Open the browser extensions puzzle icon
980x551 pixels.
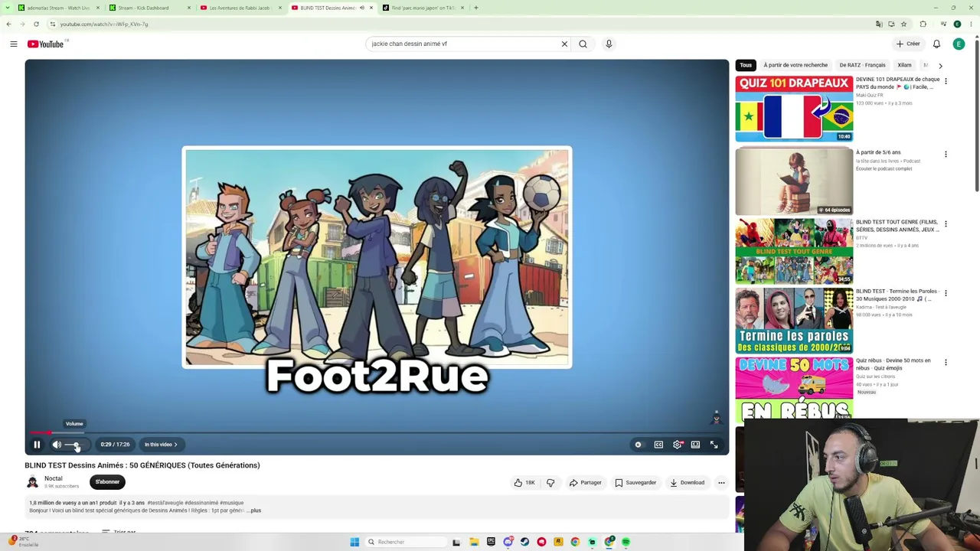[923, 24]
